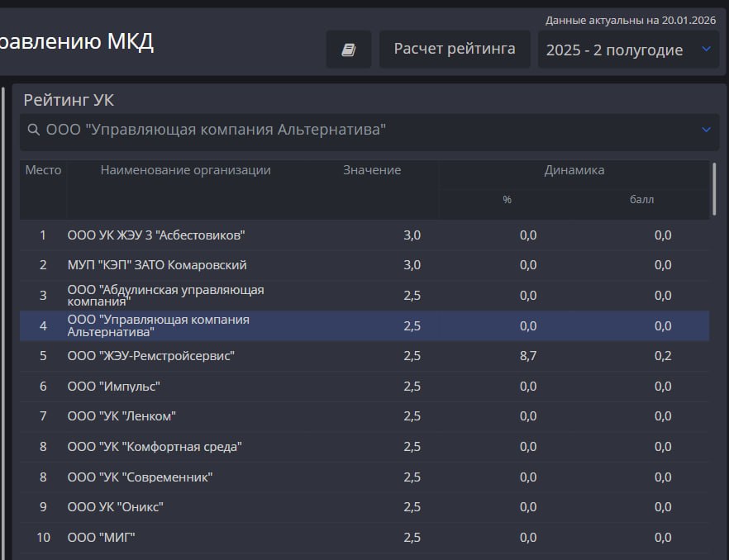Select the ООО "ЖЭУ-Ремстройсервис" row

151,356
